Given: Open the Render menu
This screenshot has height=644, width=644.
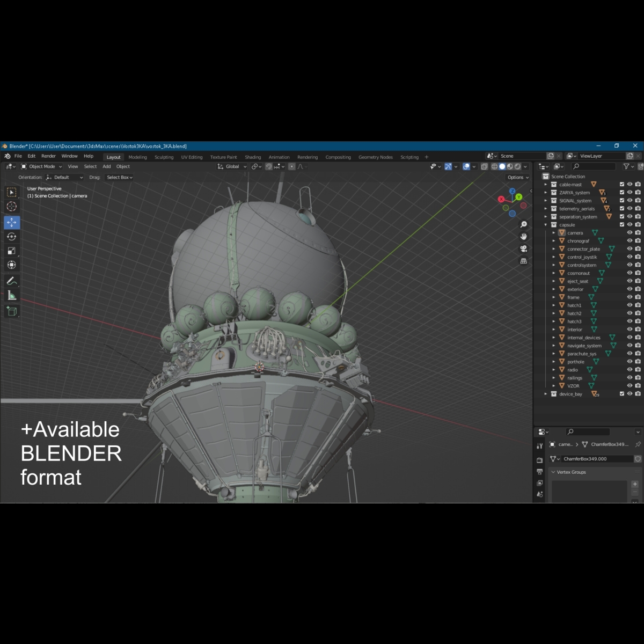Looking at the screenshot, I should pos(48,156).
